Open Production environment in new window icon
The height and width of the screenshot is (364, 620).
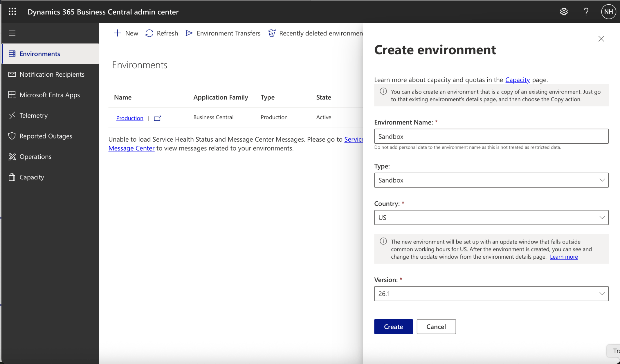157,118
